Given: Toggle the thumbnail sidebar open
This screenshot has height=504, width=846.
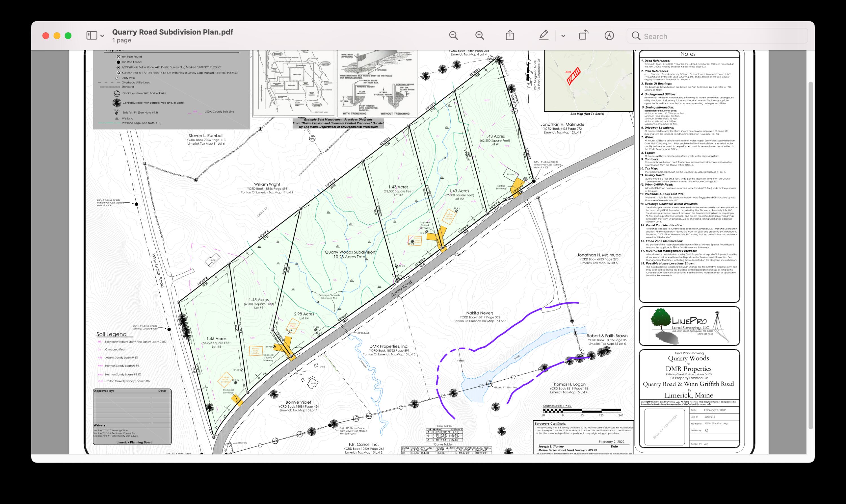Looking at the screenshot, I should pyautogui.click(x=91, y=35).
